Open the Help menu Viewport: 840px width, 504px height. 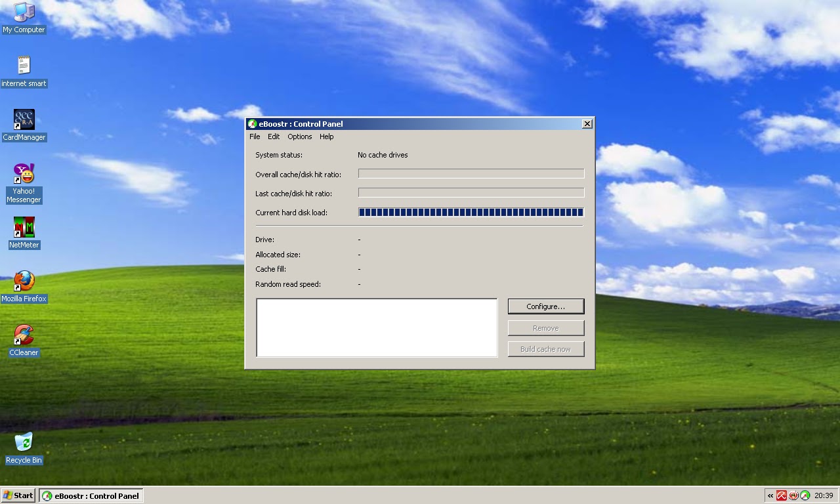point(326,136)
